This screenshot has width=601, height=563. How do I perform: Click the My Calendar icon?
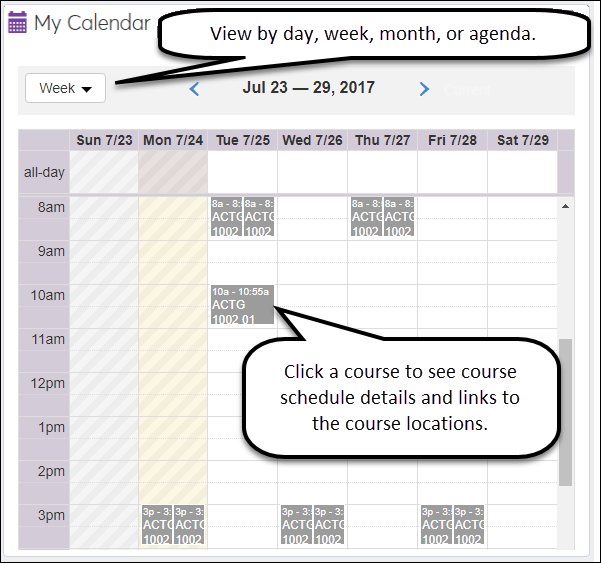pos(18,22)
